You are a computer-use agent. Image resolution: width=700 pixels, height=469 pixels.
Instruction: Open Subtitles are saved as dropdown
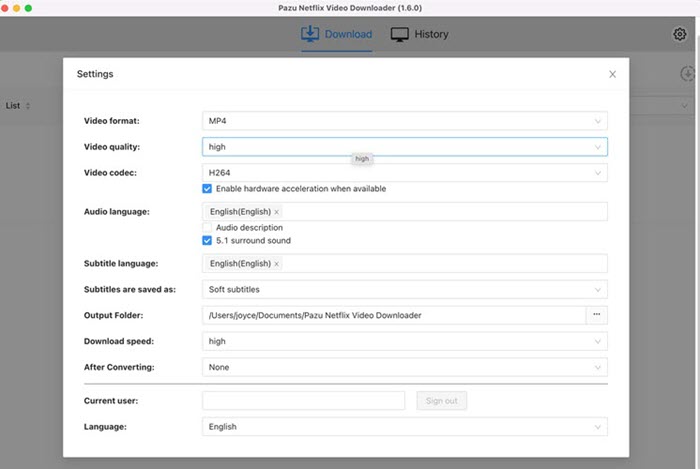tap(404, 290)
